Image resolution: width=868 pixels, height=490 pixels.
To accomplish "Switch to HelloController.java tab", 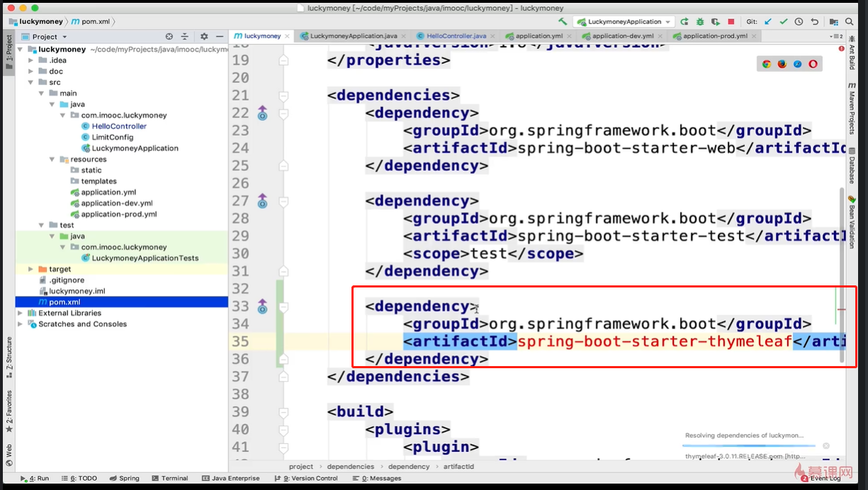I will 456,36.
